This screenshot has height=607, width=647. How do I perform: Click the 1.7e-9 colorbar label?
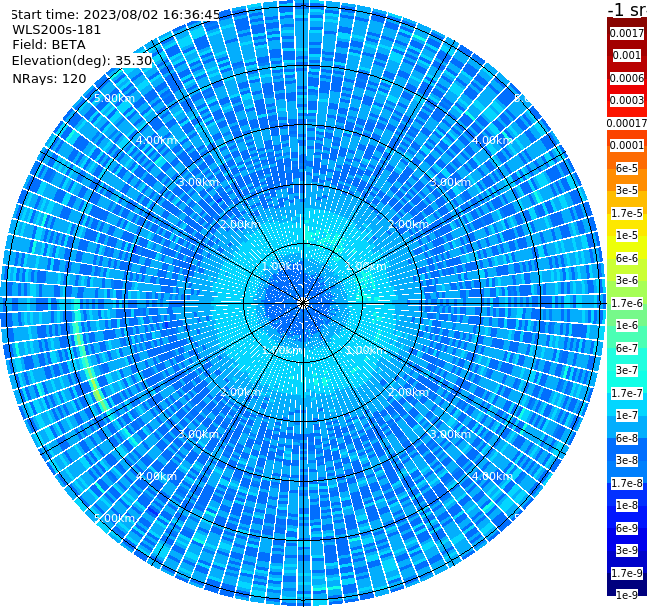[627, 573]
